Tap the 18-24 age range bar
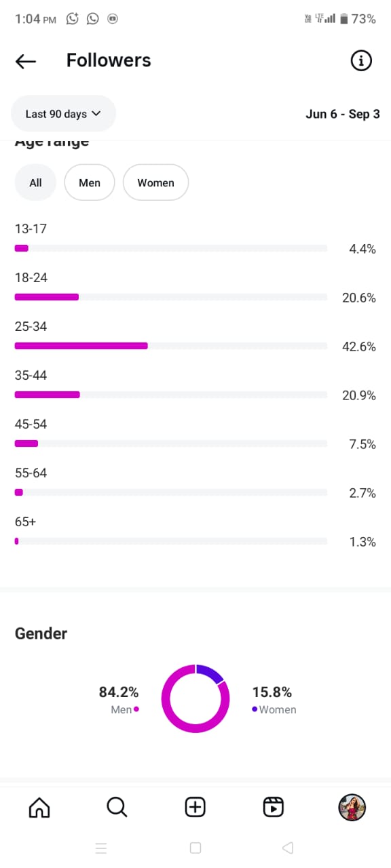This screenshot has height=868, width=391. pos(171,297)
